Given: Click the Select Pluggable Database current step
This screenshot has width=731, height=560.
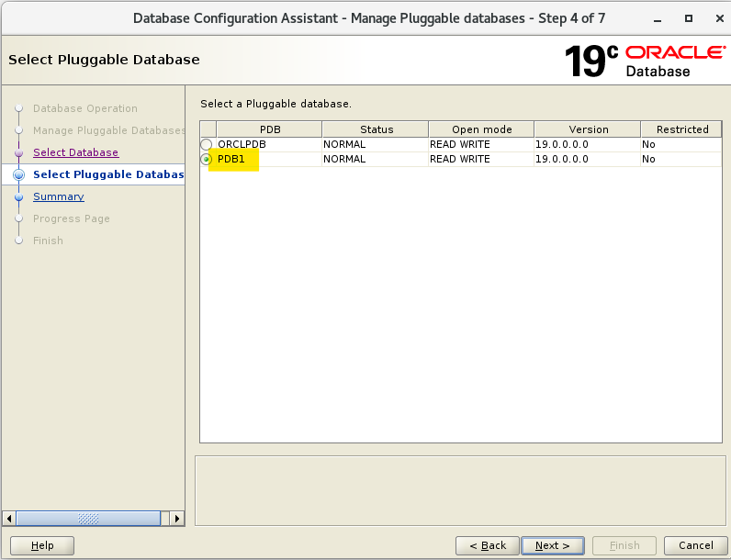Looking at the screenshot, I should coord(108,174).
